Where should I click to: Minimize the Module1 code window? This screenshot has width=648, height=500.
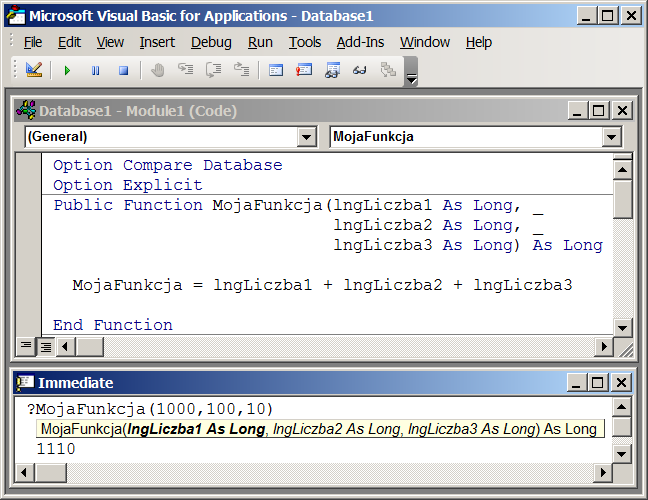pos(577,110)
